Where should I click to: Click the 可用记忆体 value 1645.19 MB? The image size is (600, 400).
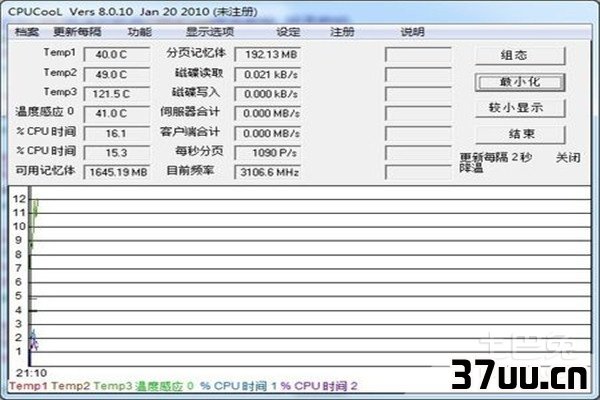coord(117,172)
